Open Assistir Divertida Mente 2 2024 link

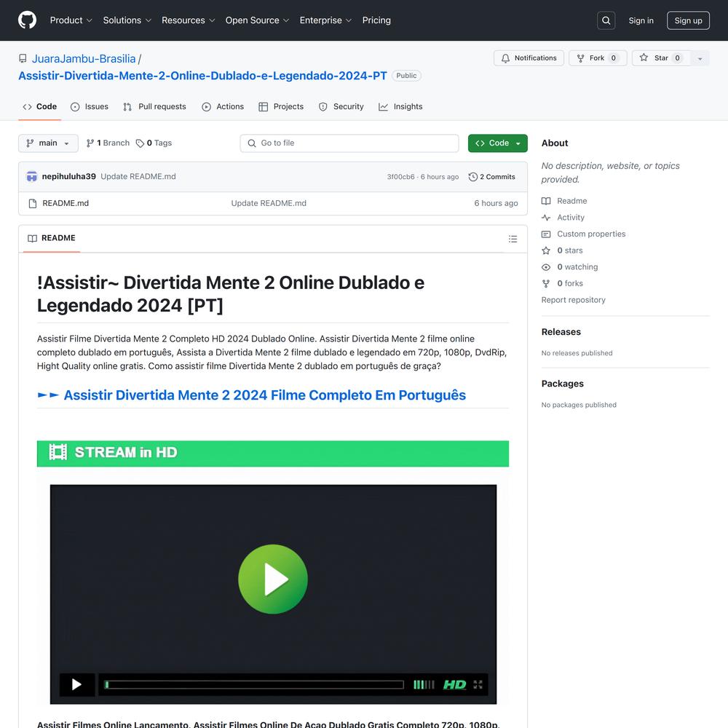251,395
